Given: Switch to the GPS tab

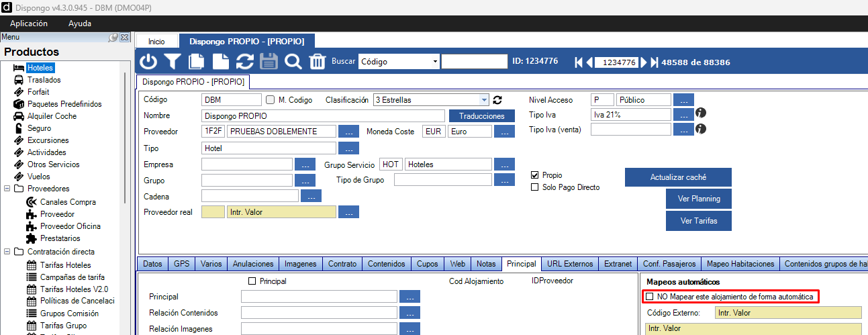Looking at the screenshot, I should 182,264.
